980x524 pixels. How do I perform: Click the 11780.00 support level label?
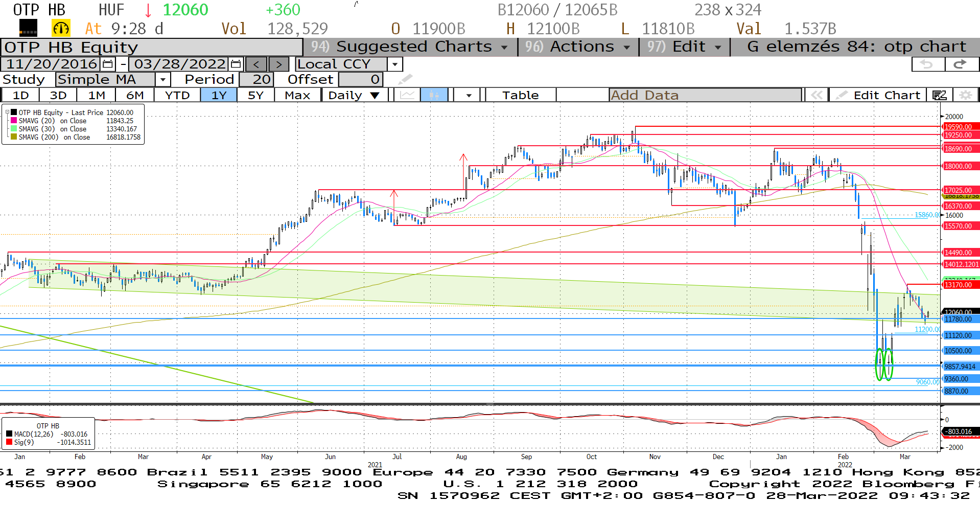click(x=961, y=319)
